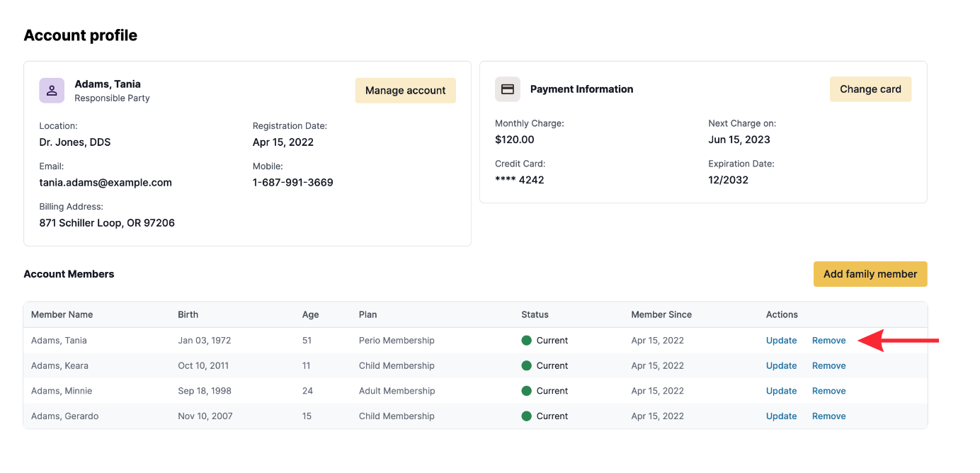The image size is (980, 473).
Task: Remove Adams, Tania from account
Action: pos(829,341)
